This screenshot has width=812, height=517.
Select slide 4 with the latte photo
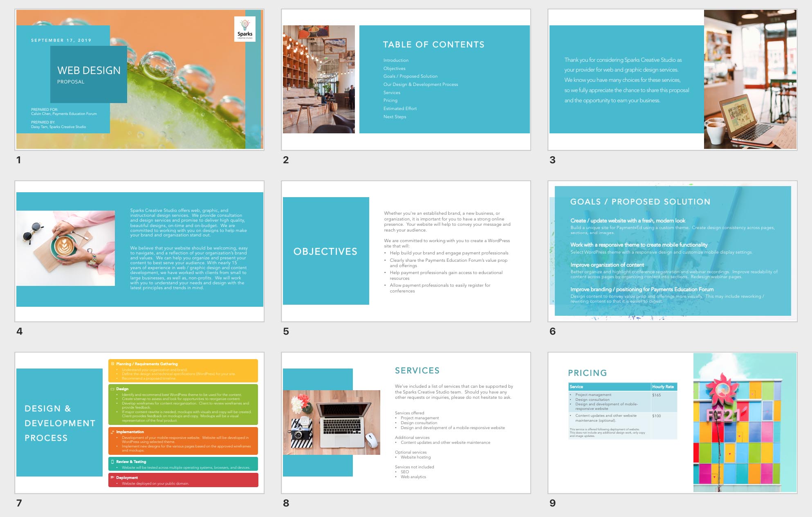click(139, 251)
